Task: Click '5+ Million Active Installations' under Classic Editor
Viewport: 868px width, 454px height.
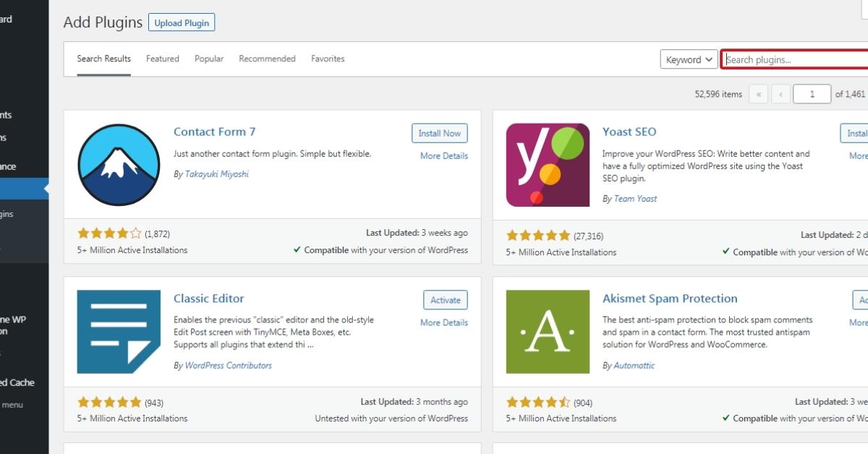Action: pyautogui.click(x=132, y=418)
